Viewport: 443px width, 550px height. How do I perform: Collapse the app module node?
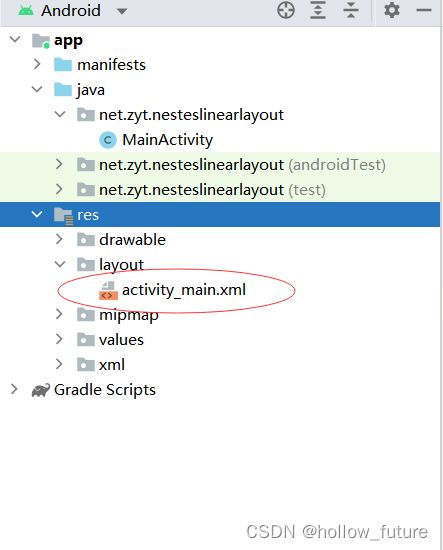15,39
